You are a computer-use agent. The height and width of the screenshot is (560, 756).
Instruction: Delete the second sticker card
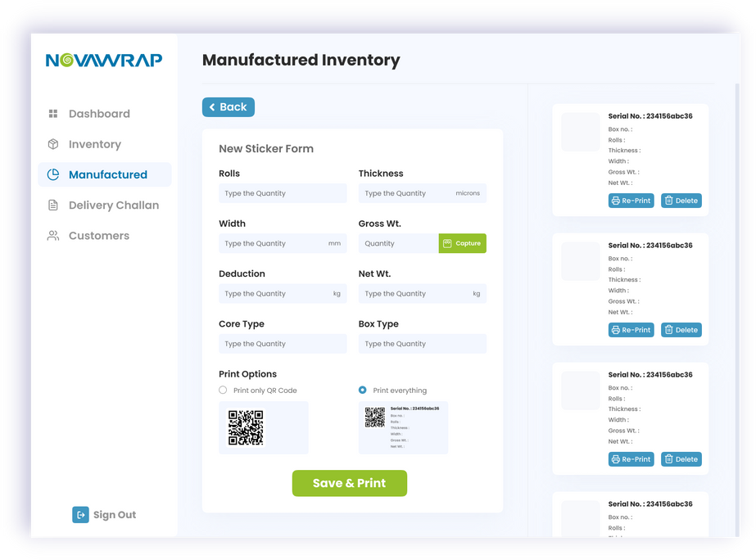coord(681,330)
